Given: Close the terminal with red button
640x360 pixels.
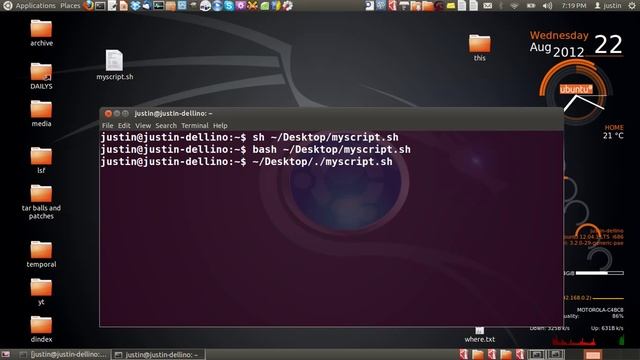Looking at the screenshot, I should (x=108, y=113).
